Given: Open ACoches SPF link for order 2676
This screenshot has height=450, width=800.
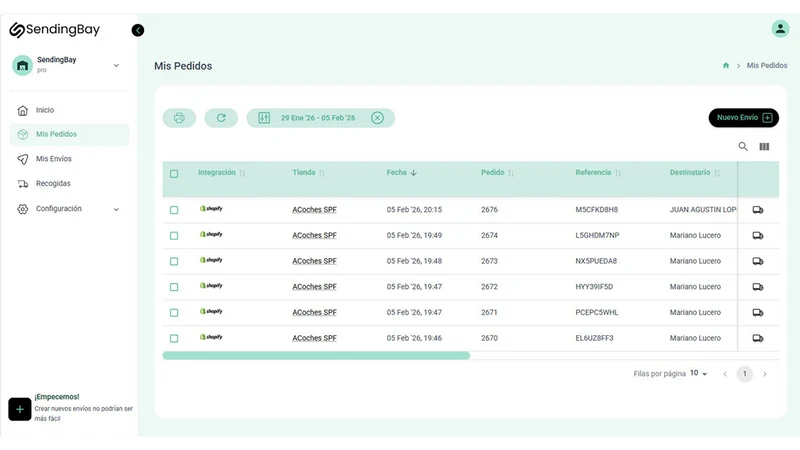Looking at the screenshot, I should point(314,210).
